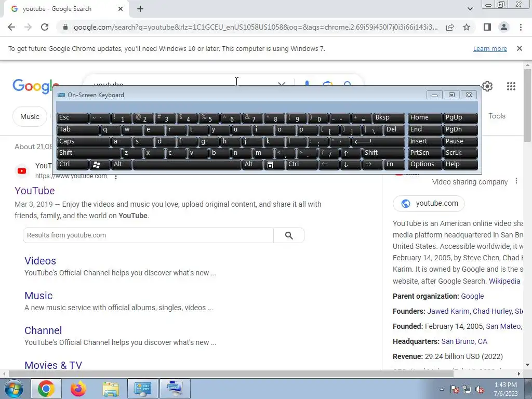
Task: Click the horizontal scrollbar of the page
Action: click(231, 374)
